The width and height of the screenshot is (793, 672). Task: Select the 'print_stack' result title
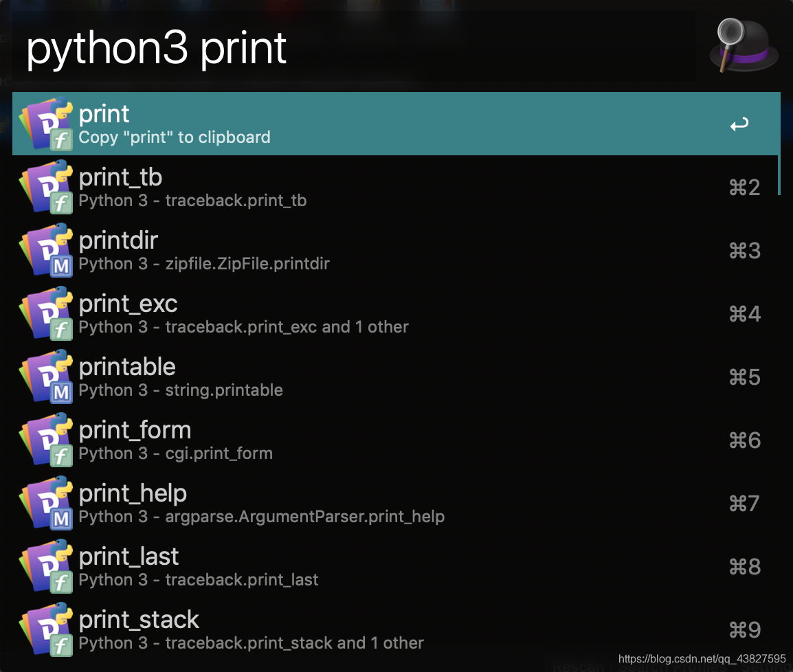[x=139, y=620]
